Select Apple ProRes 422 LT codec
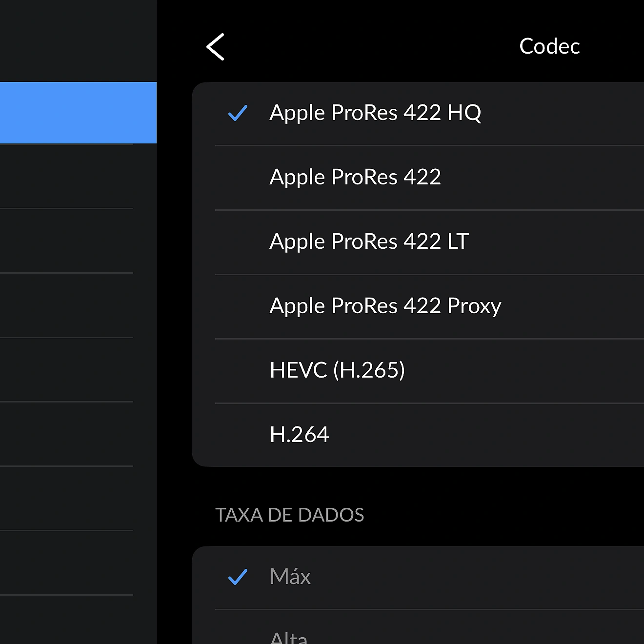Viewport: 644px width, 644px height. coord(369,242)
